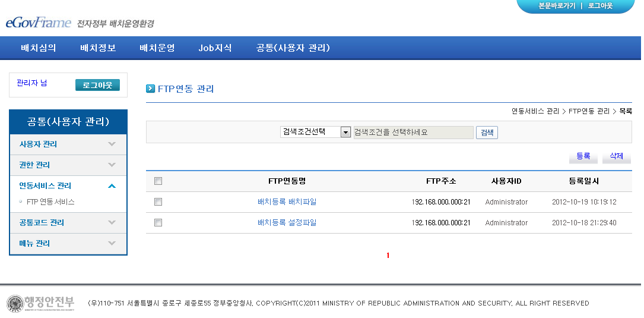
Task: Open the 배치심의 top menu
Action: pyautogui.click(x=38, y=48)
